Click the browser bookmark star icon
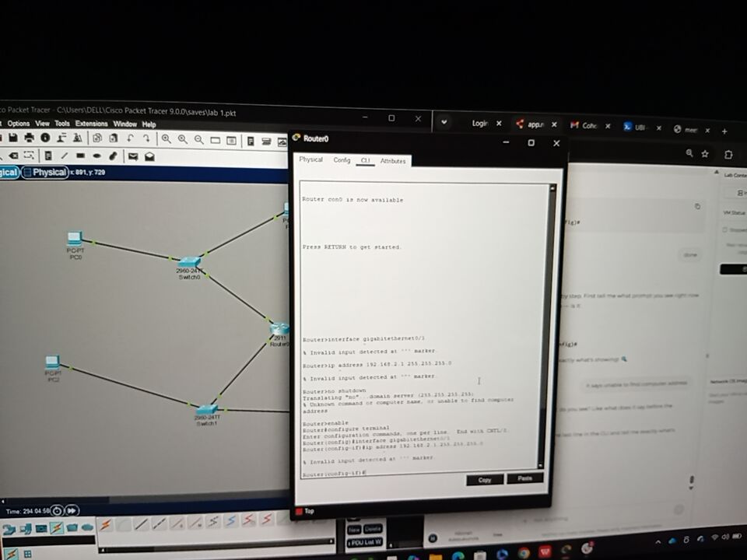Image resolution: width=747 pixels, height=560 pixels. 705,153
